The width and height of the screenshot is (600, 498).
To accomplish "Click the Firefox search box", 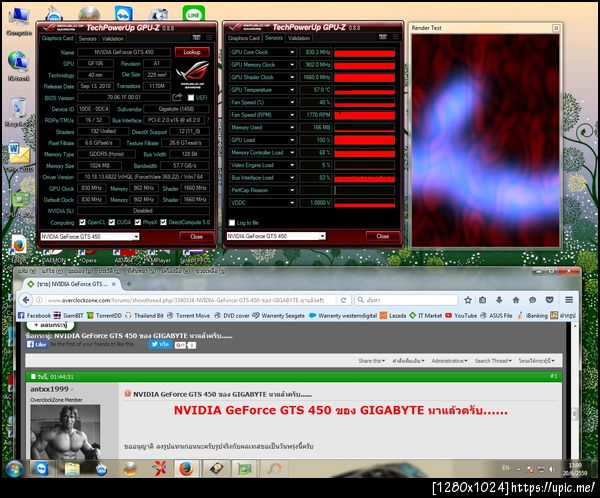I will pyautogui.click(x=406, y=300).
